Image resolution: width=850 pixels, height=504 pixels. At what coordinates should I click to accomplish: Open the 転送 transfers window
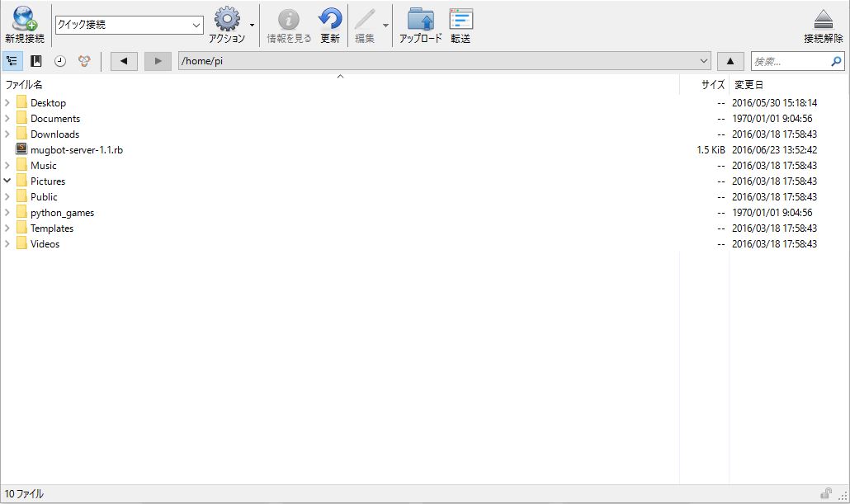460,25
